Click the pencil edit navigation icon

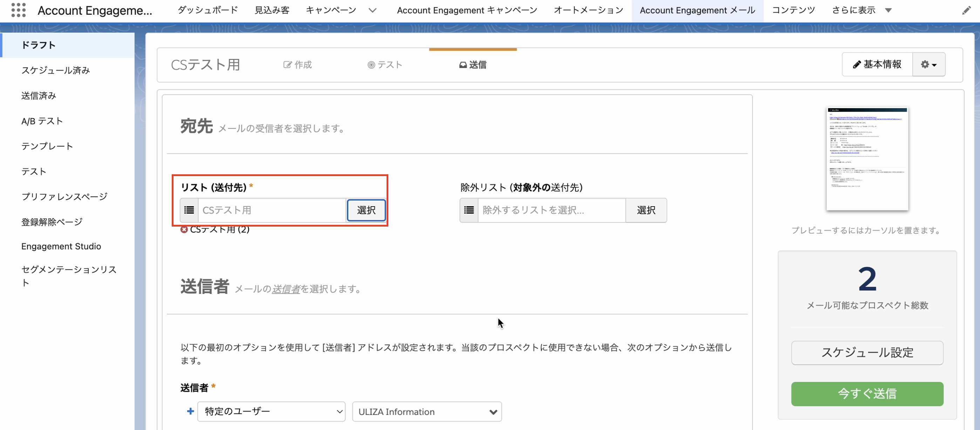[966, 10]
